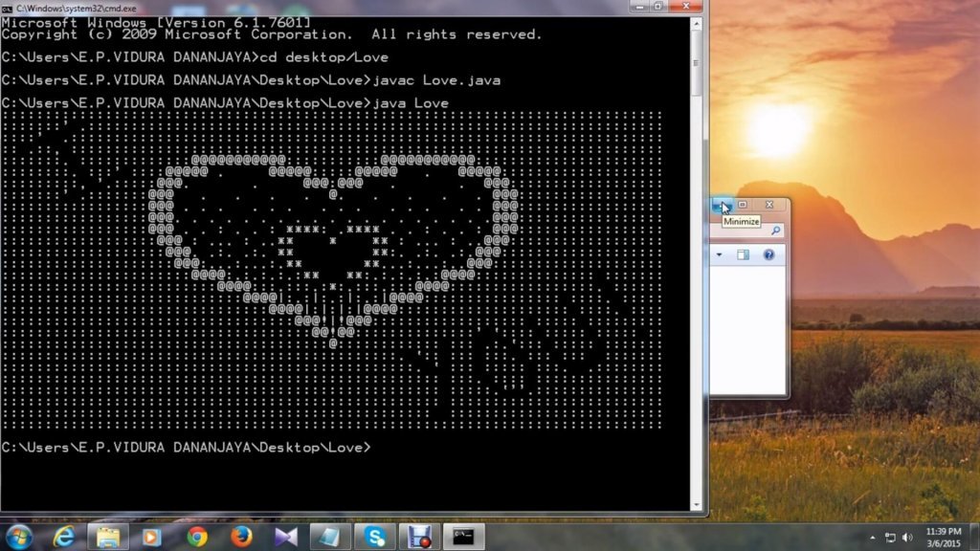Launch Firefox from the taskbar
This screenshot has height=551, width=980.
(x=240, y=536)
